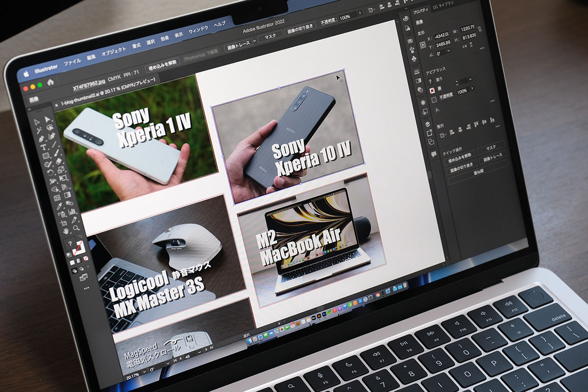Open Edit Toolbar three-dots button
This screenshot has width=588, height=392.
[x=86, y=288]
